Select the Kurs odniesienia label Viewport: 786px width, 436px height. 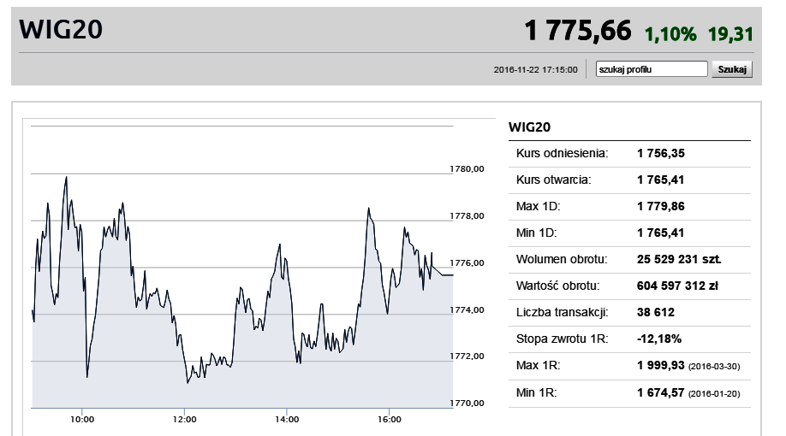[x=562, y=153]
